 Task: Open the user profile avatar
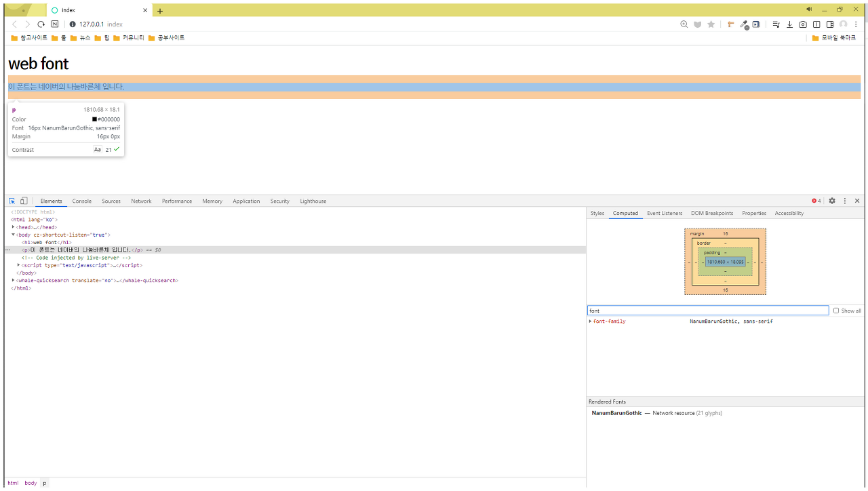click(x=844, y=24)
